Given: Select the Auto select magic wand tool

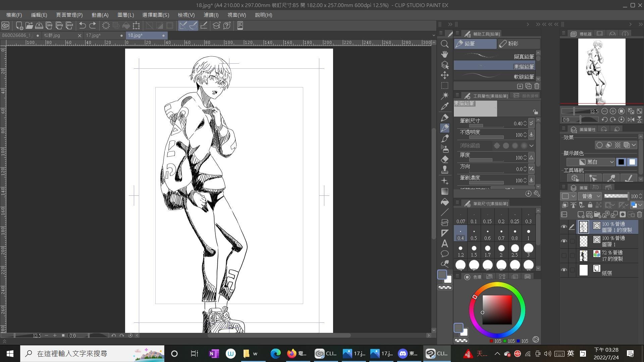Looking at the screenshot, I should [x=445, y=96].
